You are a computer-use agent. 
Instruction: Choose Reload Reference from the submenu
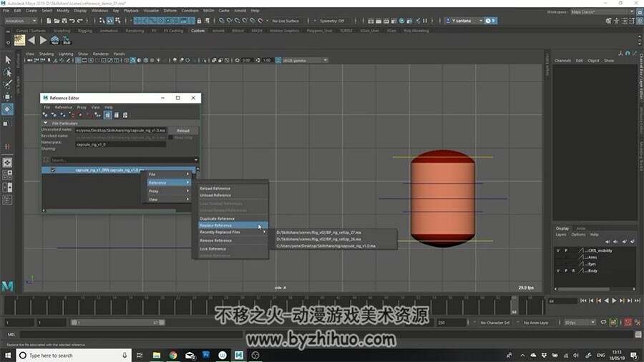tap(215, 188)
